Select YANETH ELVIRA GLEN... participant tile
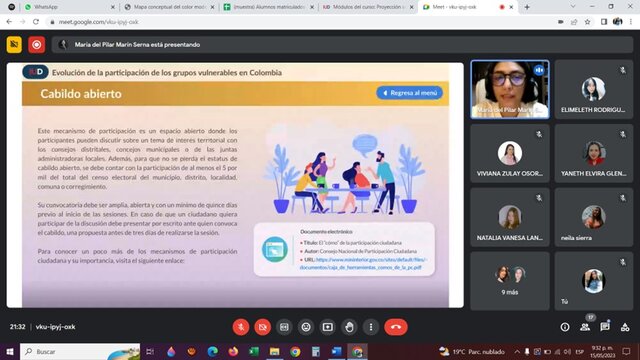The height and width of the screenshot is (360, 640). pos(593,153)
